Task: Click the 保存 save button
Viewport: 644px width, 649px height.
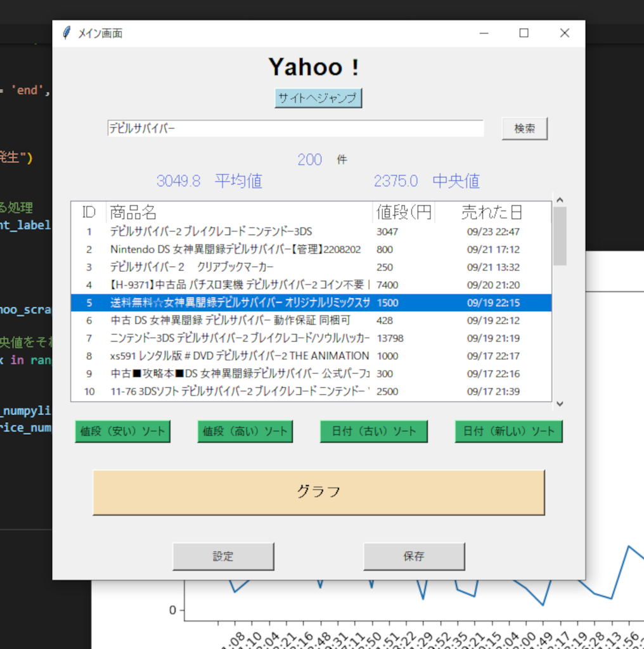Action: (414, 556)
